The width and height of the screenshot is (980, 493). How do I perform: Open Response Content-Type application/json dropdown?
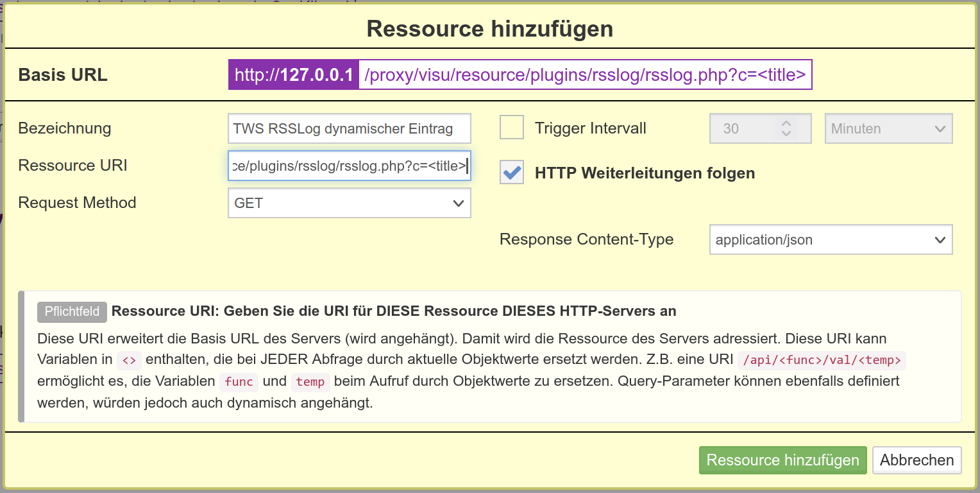click(830, 240)
